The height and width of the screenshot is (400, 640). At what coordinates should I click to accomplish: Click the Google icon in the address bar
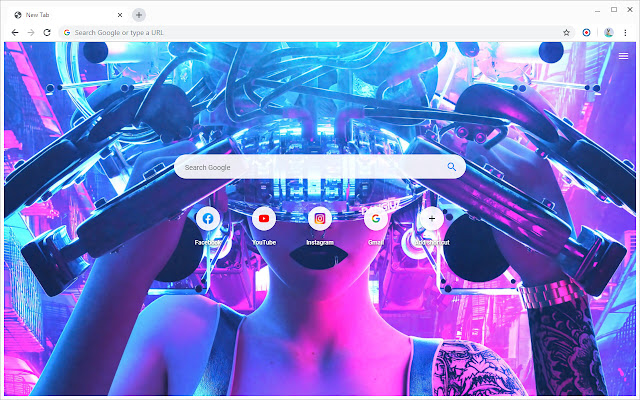pos(67,32)
